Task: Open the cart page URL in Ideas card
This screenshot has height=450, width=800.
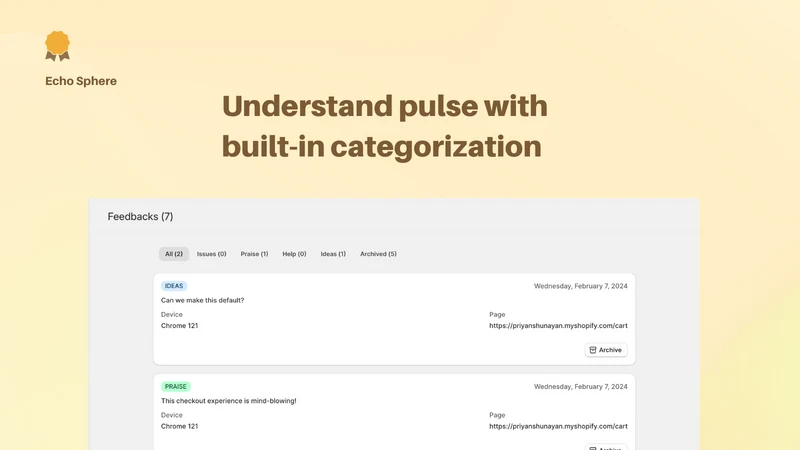Action: click(558, 326)
